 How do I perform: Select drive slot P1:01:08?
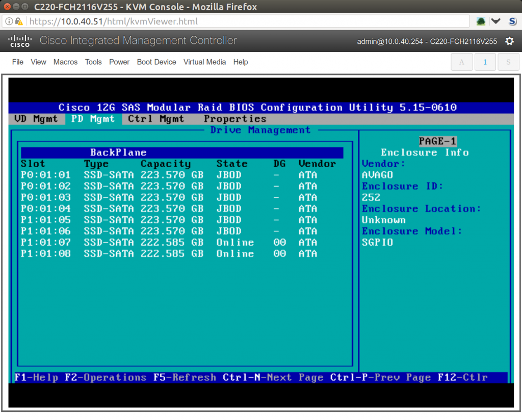182,254
